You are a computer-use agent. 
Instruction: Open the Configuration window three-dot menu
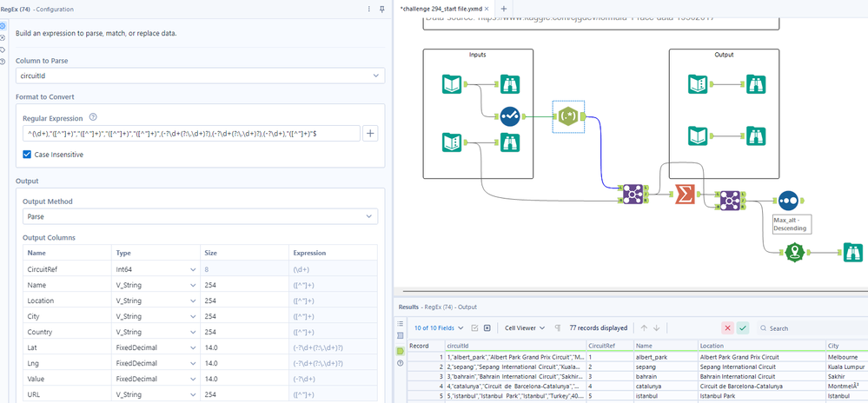[369, 10]
